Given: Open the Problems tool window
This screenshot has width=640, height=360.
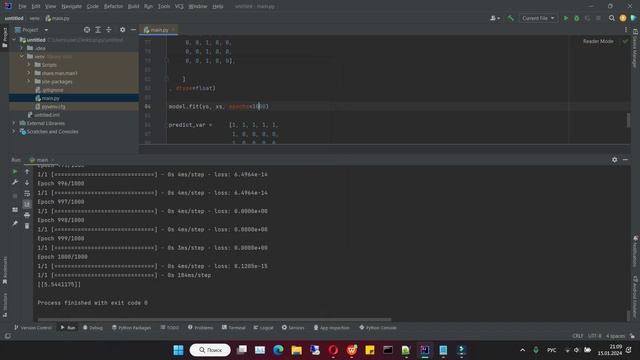Looking at the screenshot, I should (200, 328).
